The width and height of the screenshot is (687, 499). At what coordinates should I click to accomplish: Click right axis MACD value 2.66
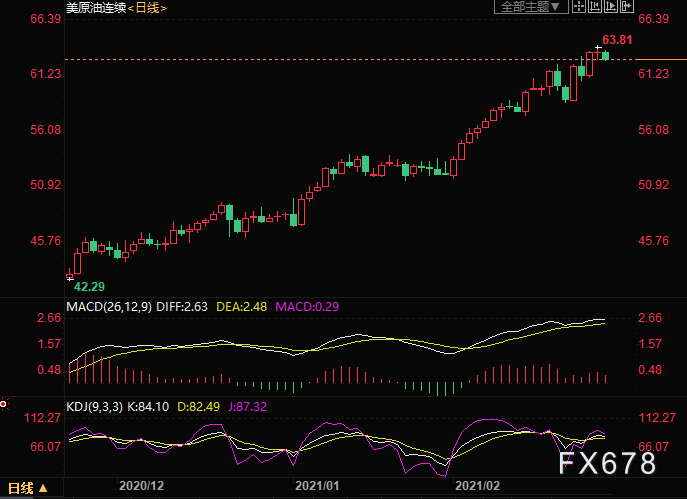[650, 318]
